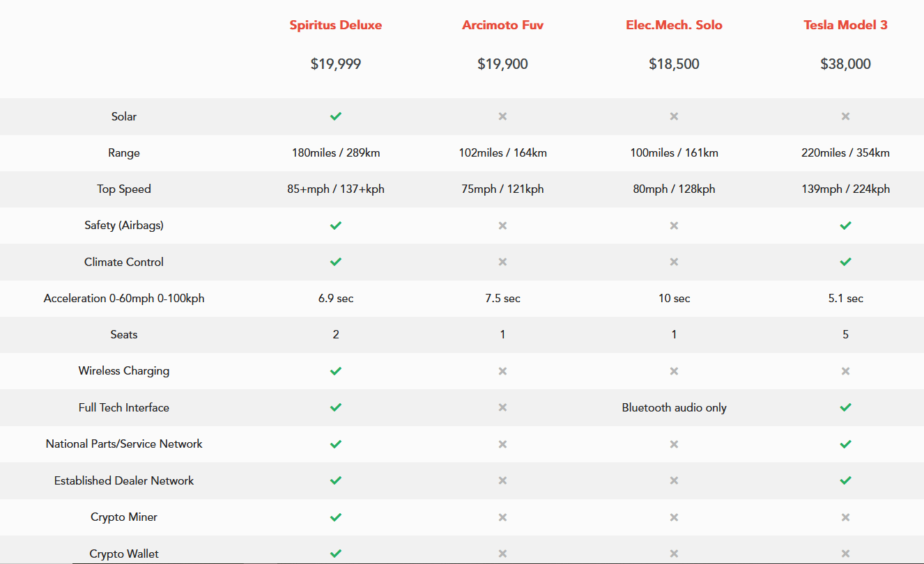The width and height of the screenshot is (924, 564).
Task: Click Spiritus Deluxe Crypto Miner checkmark
Action: click(336, 517)
